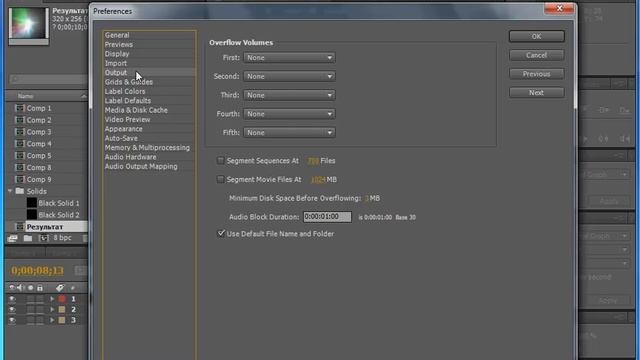This screenshot has width=640, height=360.
Task: Click the 8 bpc color depth label
Action: (62, 238)
